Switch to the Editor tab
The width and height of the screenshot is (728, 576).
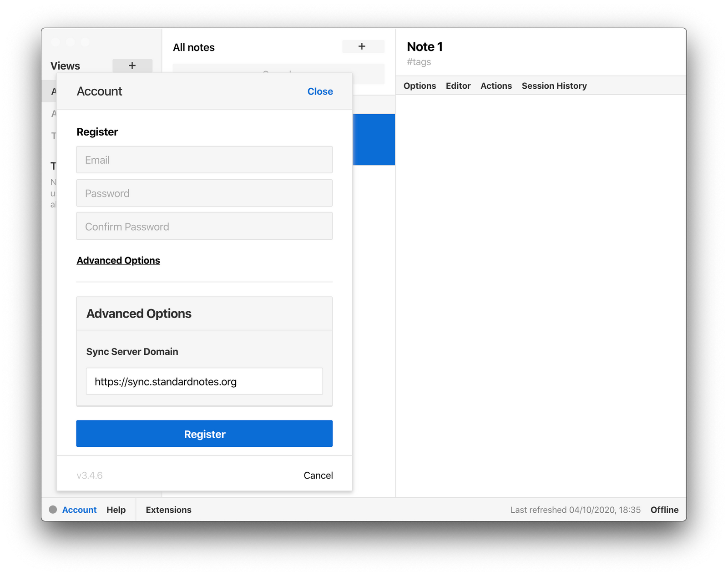tap(458, 86)
